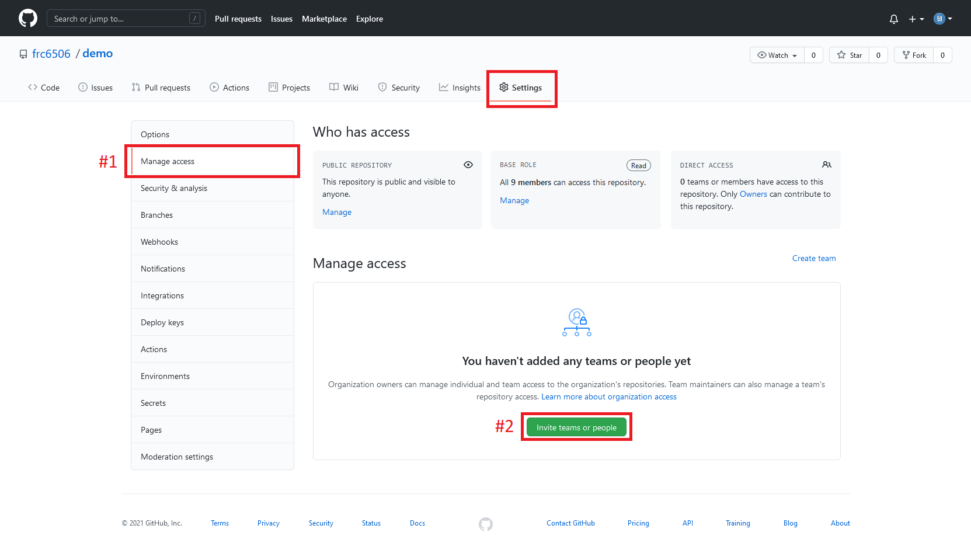Switch to the repository Pull requests tab

click(x=161, y=88)
